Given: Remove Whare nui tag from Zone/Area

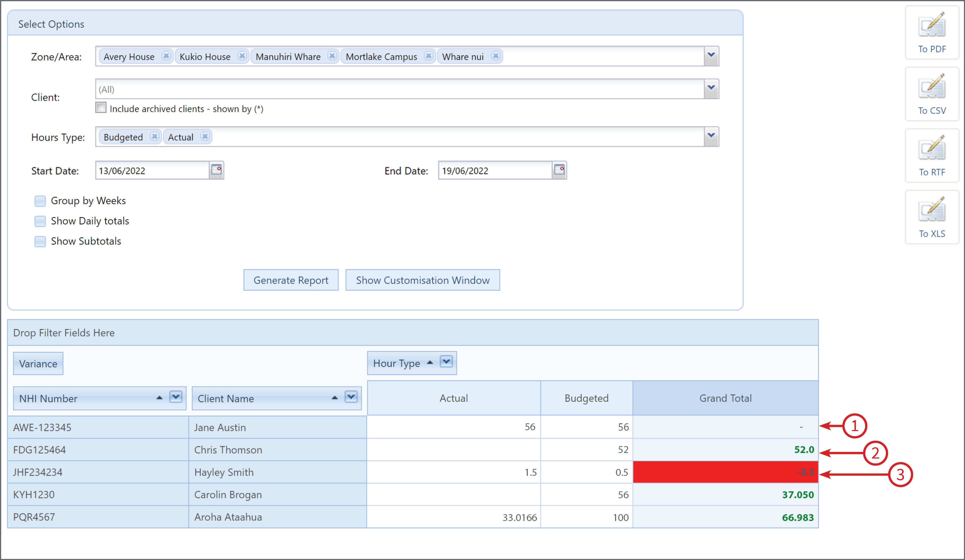Looking at the screenshot, I should [495, 56].
